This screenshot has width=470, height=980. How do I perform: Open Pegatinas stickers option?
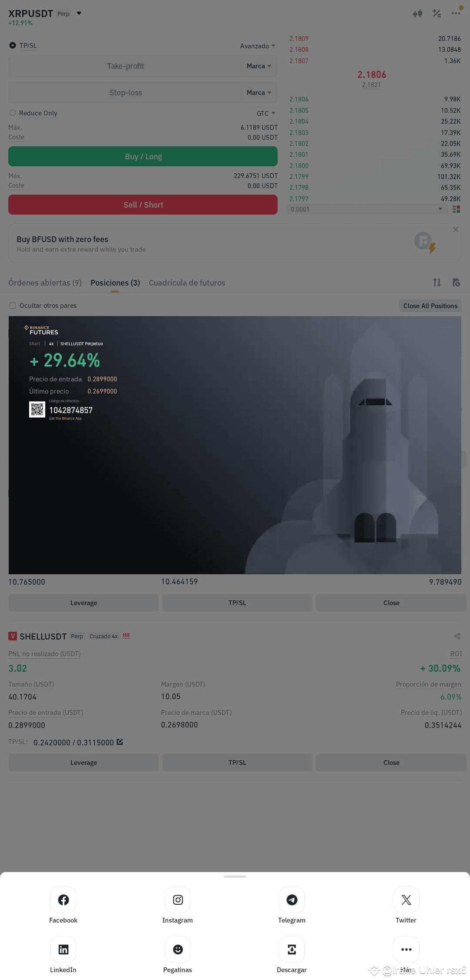click(x=178, y=949)
